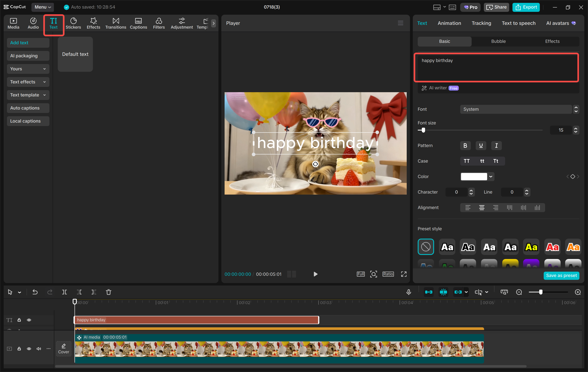Record a voiceover with the microphone icon

click(409, 292)
